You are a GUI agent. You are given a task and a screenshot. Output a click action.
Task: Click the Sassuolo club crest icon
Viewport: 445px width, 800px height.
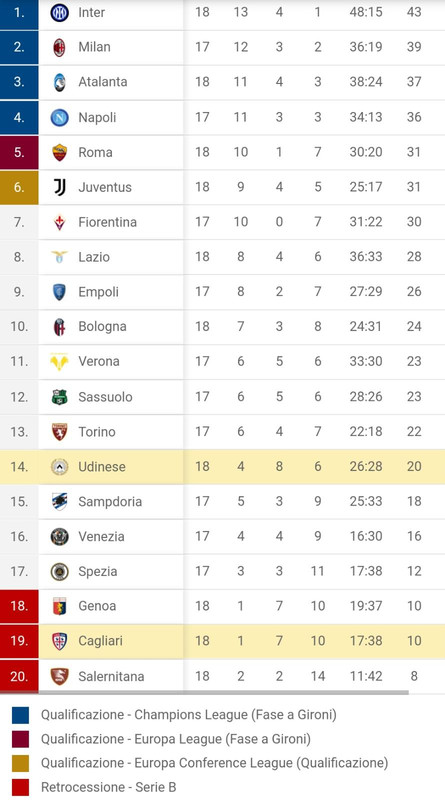(x=60, y=397)
